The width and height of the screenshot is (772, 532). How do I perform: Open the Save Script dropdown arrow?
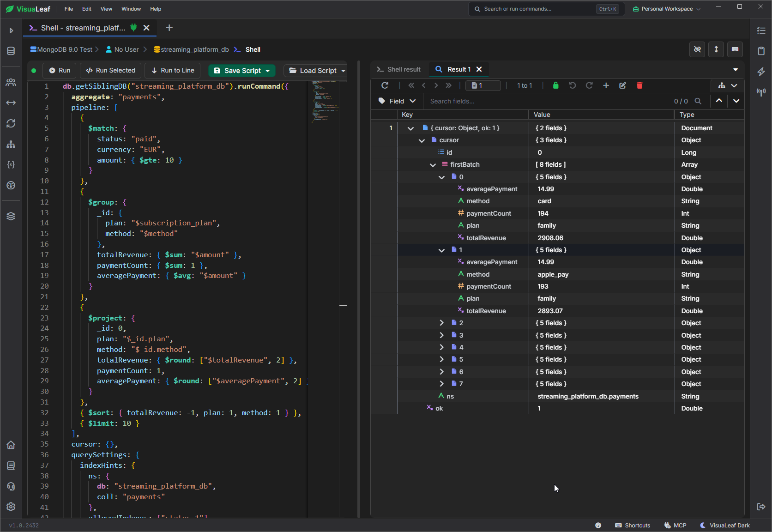click(268, 71)
